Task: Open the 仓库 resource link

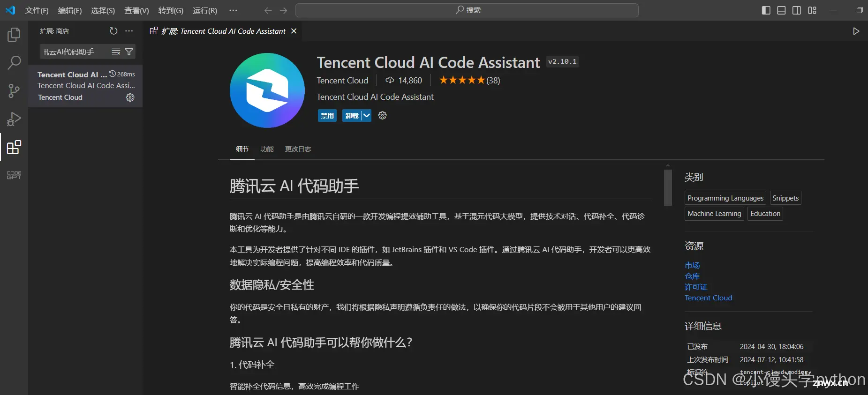Action: [692, 276]
